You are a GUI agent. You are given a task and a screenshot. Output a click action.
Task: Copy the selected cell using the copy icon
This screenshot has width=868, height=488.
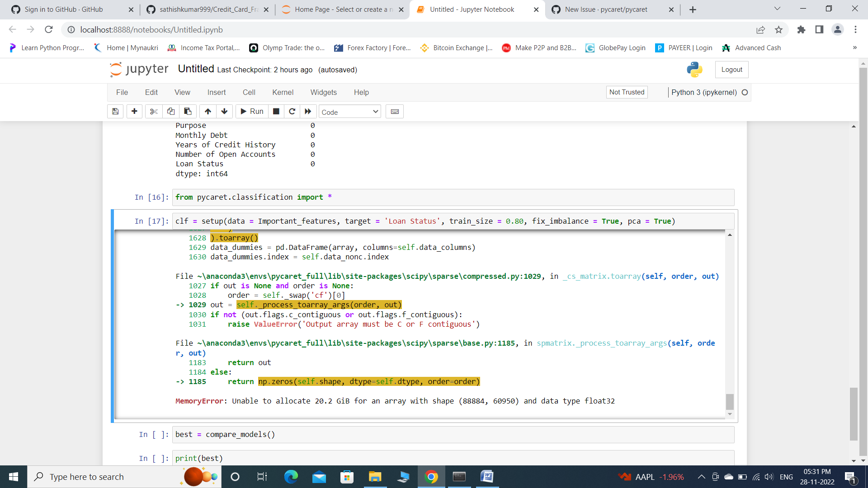coord(170,111)
